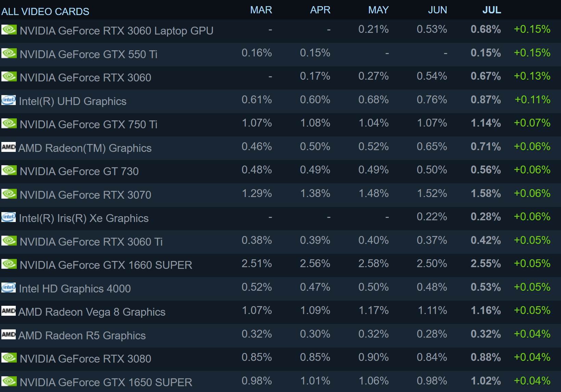Click AMD logo beside Radeon(TM) Graphics

(x=9, y=147)
